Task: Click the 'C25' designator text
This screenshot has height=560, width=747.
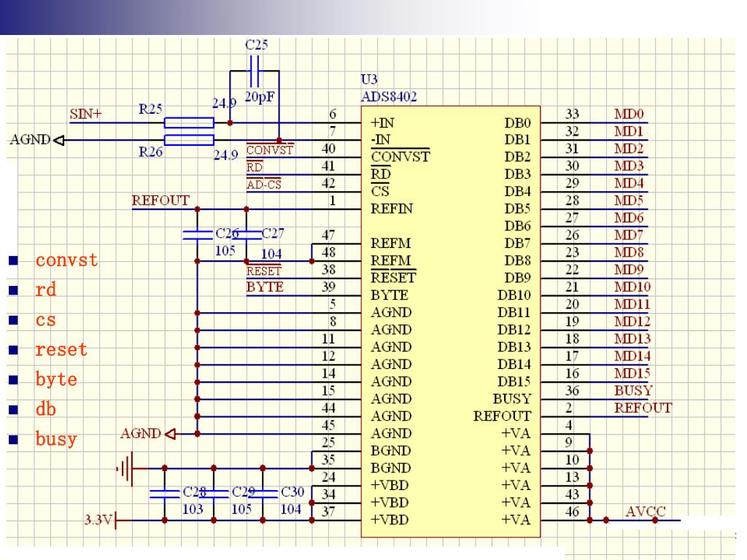Action: click(x=256, y=44)
